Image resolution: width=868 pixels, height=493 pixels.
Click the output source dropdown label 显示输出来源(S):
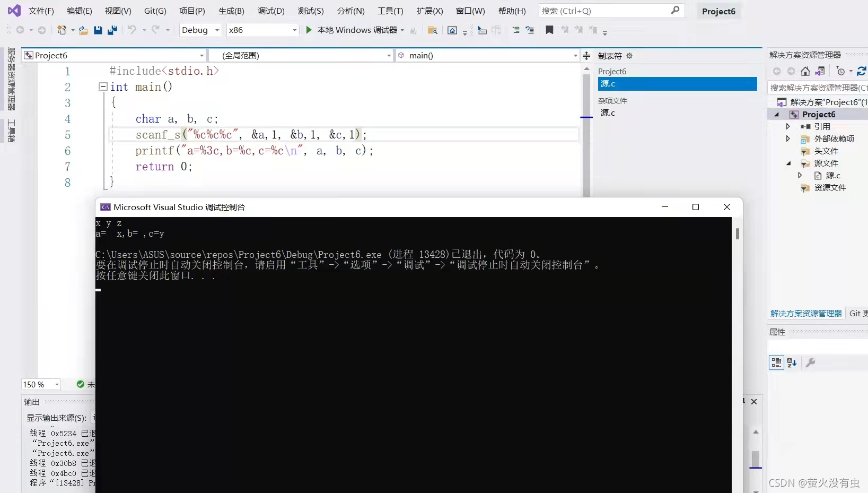[56, 418]
